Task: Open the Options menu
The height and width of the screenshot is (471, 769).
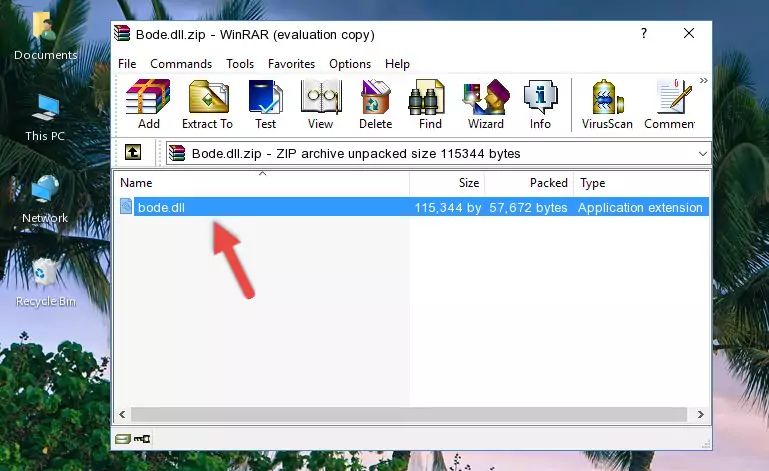Action: tap(350, 64)
